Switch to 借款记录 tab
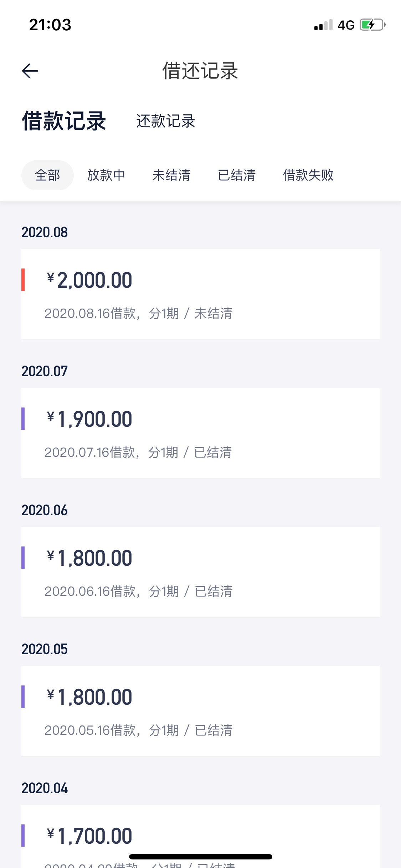The width and height of the screenshot is (401, 868). (x=64, y=121)
